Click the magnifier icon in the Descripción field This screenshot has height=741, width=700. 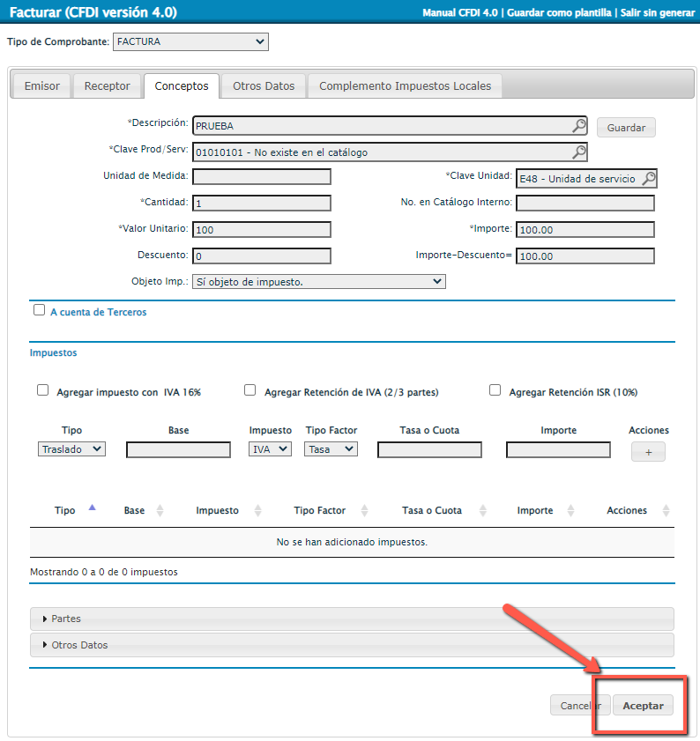coord(579,126)
